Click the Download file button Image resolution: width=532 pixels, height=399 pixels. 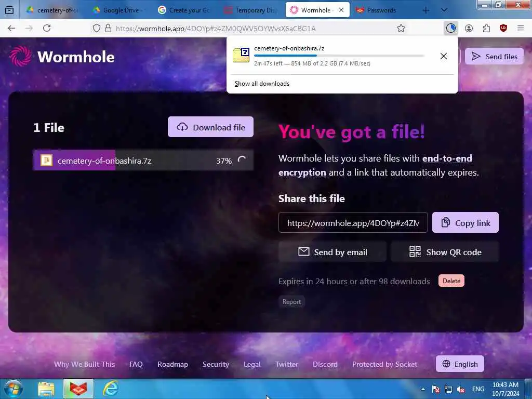coord(211,127)
